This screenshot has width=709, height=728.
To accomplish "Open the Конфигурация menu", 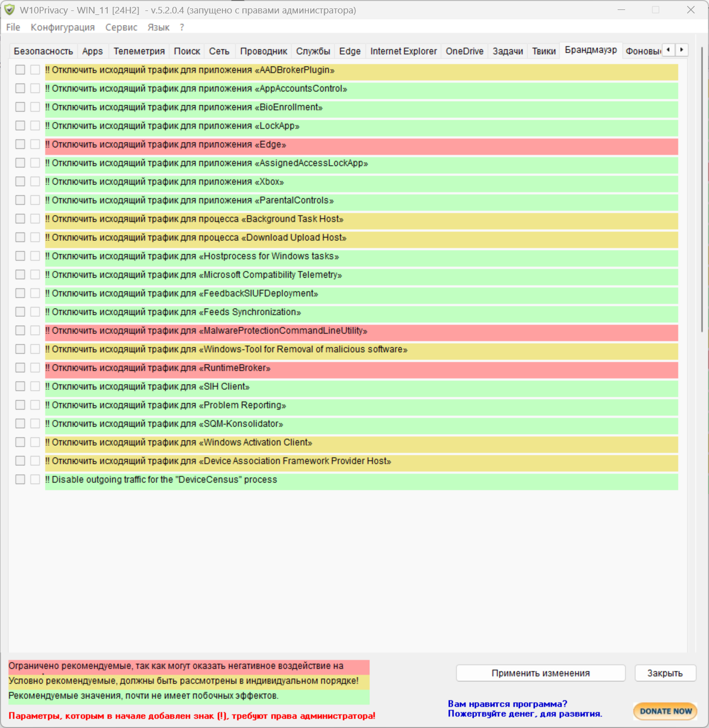I will (63, 27).
